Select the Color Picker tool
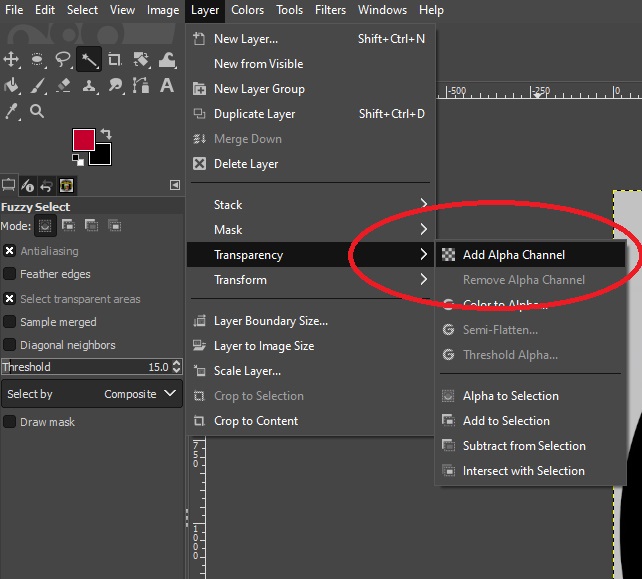This screenshot has width=642, height=579. pyautogui.click(x=11, y=111)
